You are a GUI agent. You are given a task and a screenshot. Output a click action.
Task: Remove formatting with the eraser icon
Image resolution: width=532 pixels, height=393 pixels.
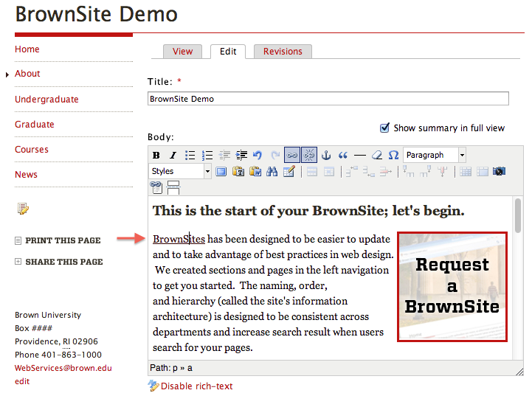tap(376, 156)
